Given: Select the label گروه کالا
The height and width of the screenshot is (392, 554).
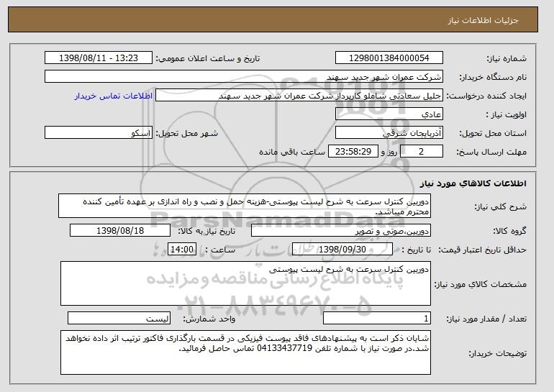Looking at the screenshot, I should click(510, 232).
